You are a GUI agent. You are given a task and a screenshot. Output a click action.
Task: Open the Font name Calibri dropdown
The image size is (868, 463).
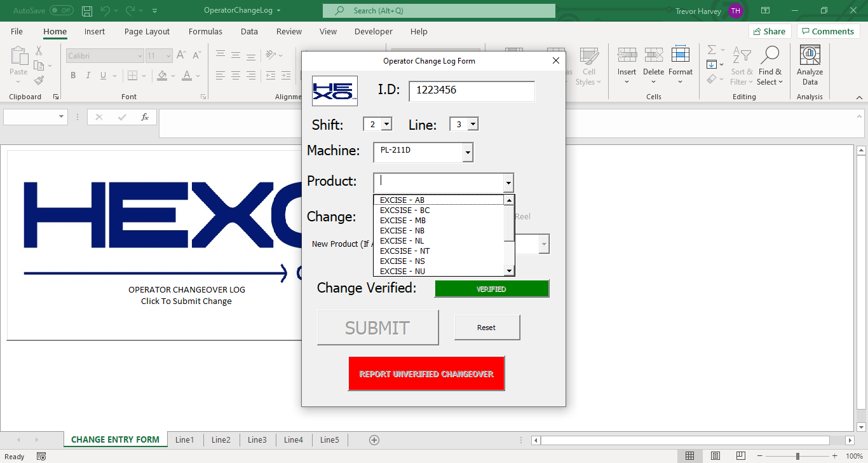140,56
